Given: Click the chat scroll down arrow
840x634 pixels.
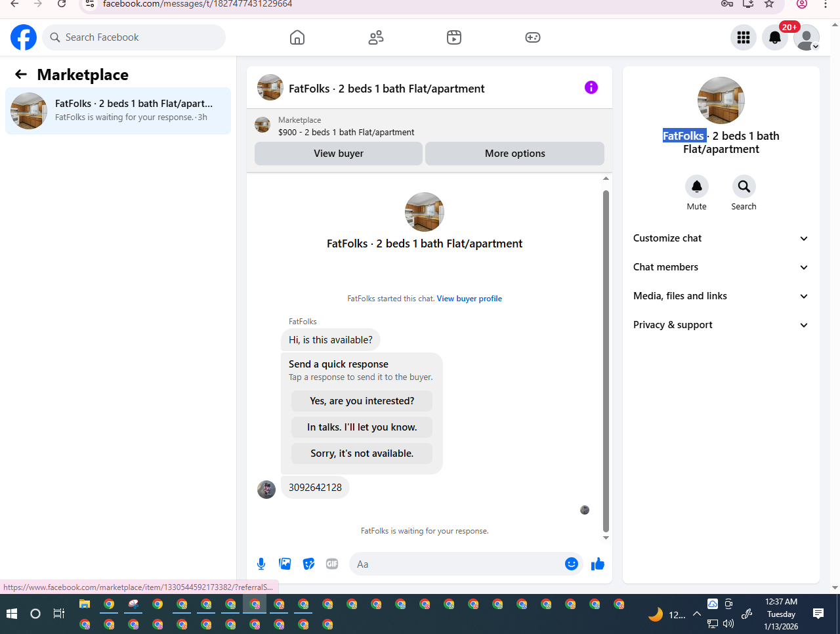Looking at the screenshot, I should pyautogui.click(x=606, y=538).
